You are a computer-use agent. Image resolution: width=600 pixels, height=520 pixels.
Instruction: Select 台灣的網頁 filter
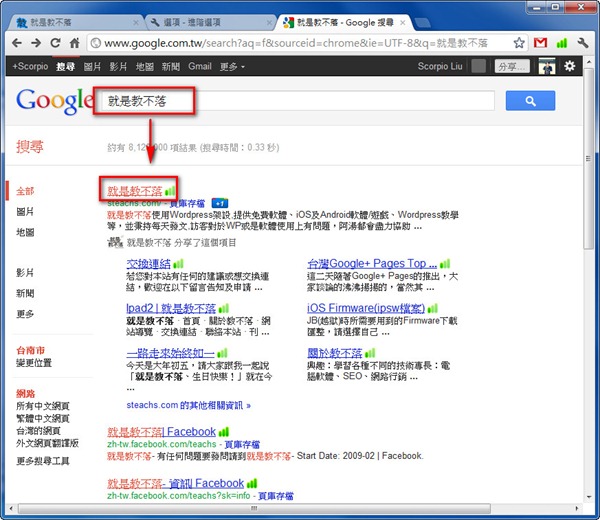tap(38, 431)
